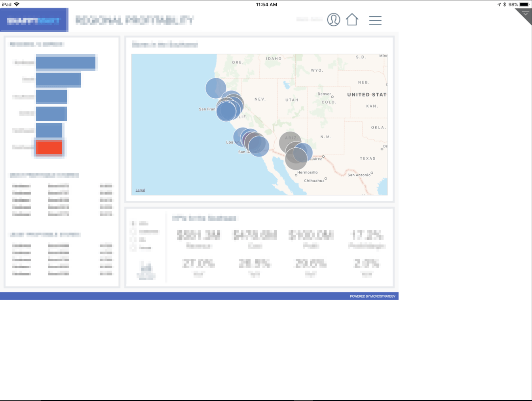Image resolution: width=532 pixels, height=401 pixels.
Task: Tap the IDAHO state label on the map
Action: (x=274, y=59)
